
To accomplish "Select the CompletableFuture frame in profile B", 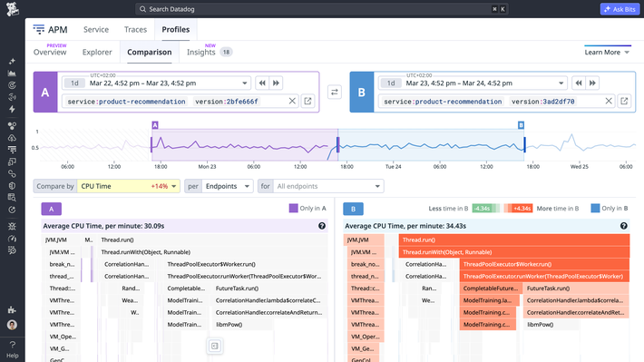I will click(x=492, y=289).
